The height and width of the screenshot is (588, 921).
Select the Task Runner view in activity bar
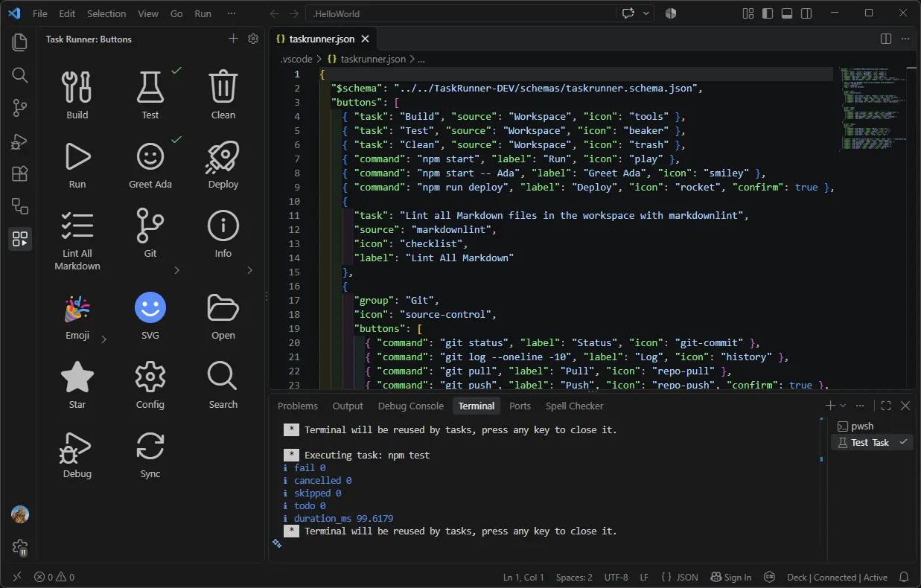click(x=20, y=239)
